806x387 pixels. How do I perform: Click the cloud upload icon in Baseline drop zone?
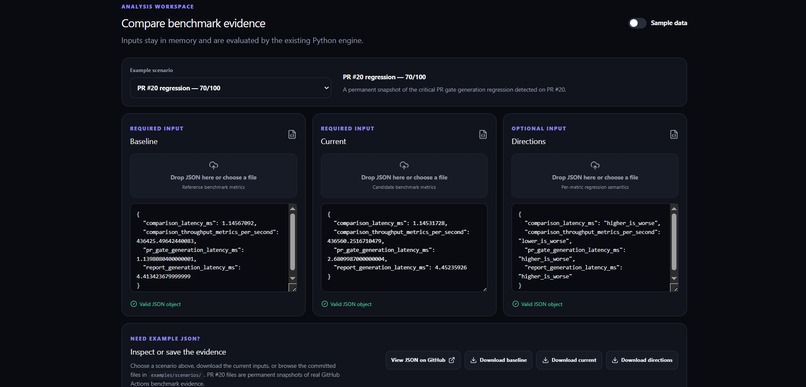[213, 165]
